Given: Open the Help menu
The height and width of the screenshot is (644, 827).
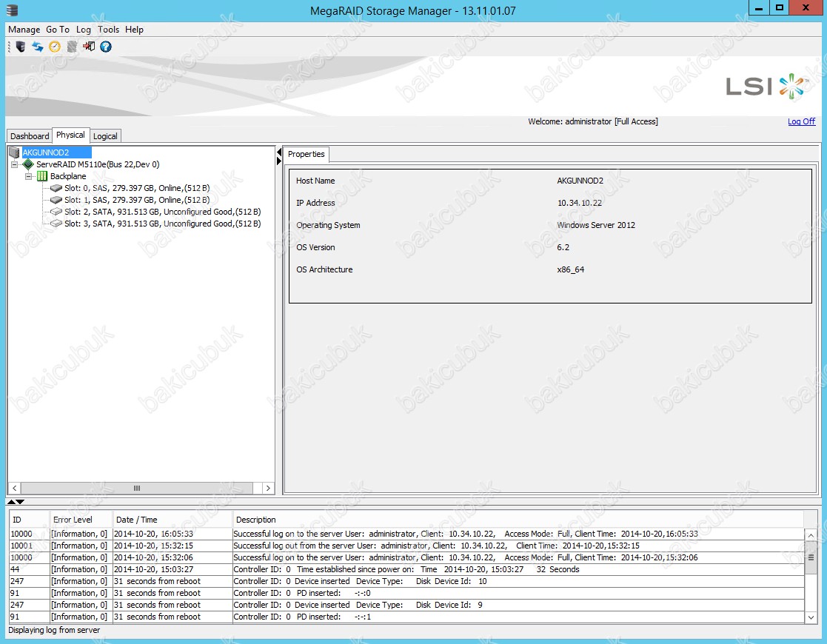Looking at the screenshot, I should click(x=134, y=30).
